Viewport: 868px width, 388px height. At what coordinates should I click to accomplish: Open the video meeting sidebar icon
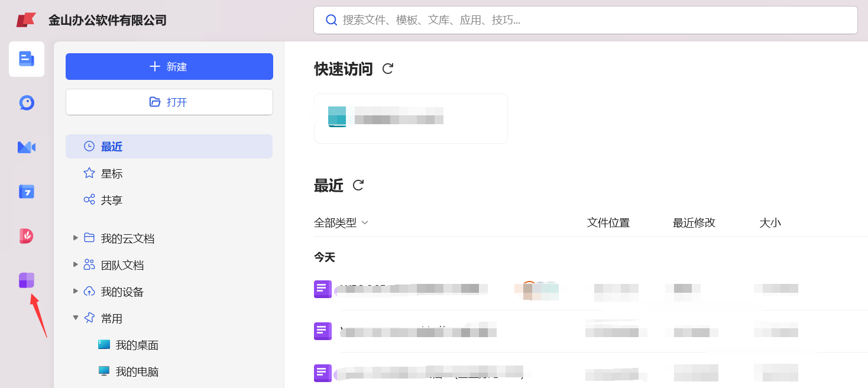[27, 147]
